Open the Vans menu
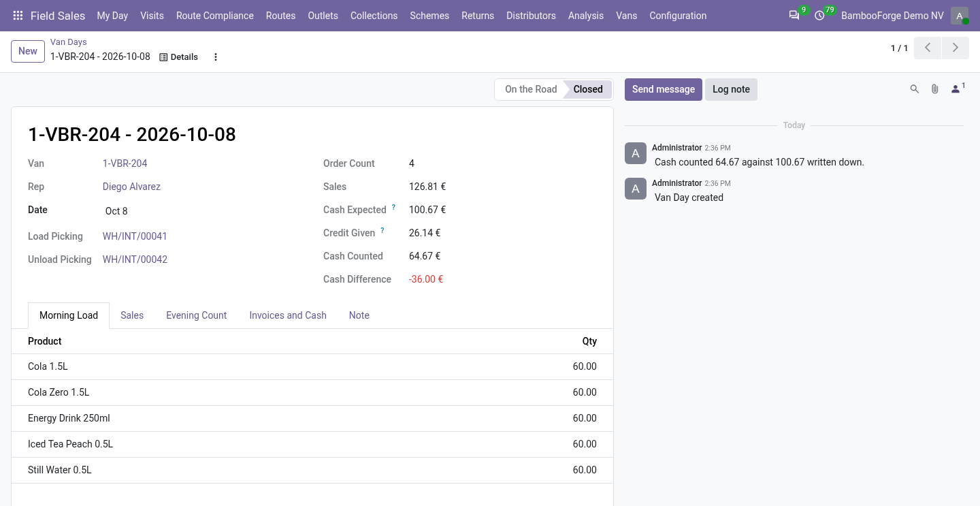This screenshot has height=506, width=980. (x=627, y=16)
